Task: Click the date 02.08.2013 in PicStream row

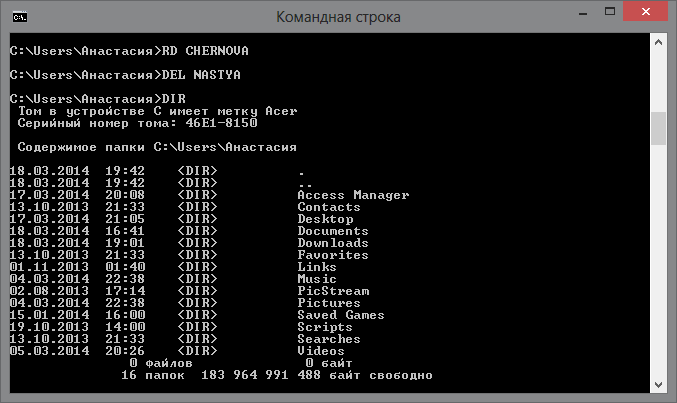Action: pos(49,291)
